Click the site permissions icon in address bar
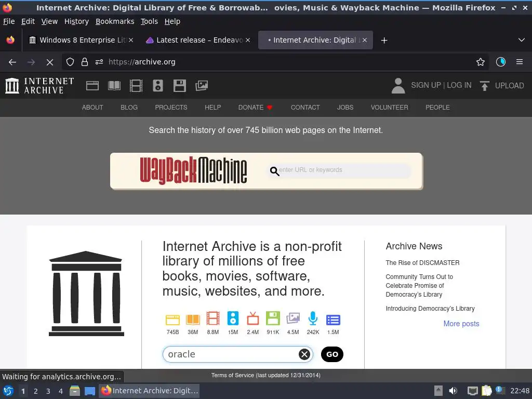The width and height of the screenshot is (532, 399). [99, 62]
